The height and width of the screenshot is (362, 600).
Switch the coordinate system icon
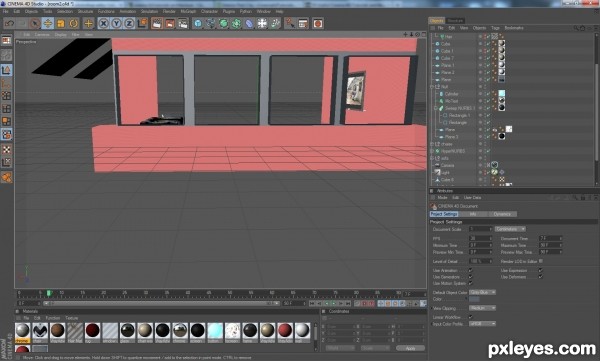[x=142, y=24]
